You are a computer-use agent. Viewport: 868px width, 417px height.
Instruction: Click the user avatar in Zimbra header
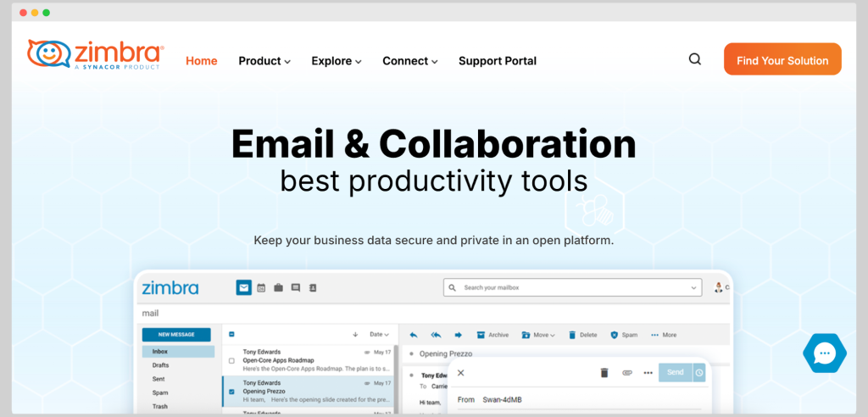pos(719,287)
